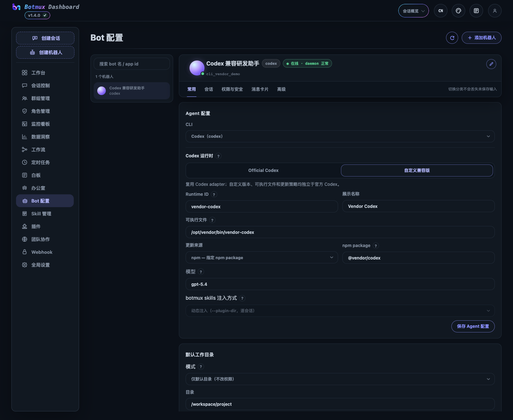Screen dimensions: 513x420
Task: Click help icon next to 可执行文件
Action: [212, 220]
